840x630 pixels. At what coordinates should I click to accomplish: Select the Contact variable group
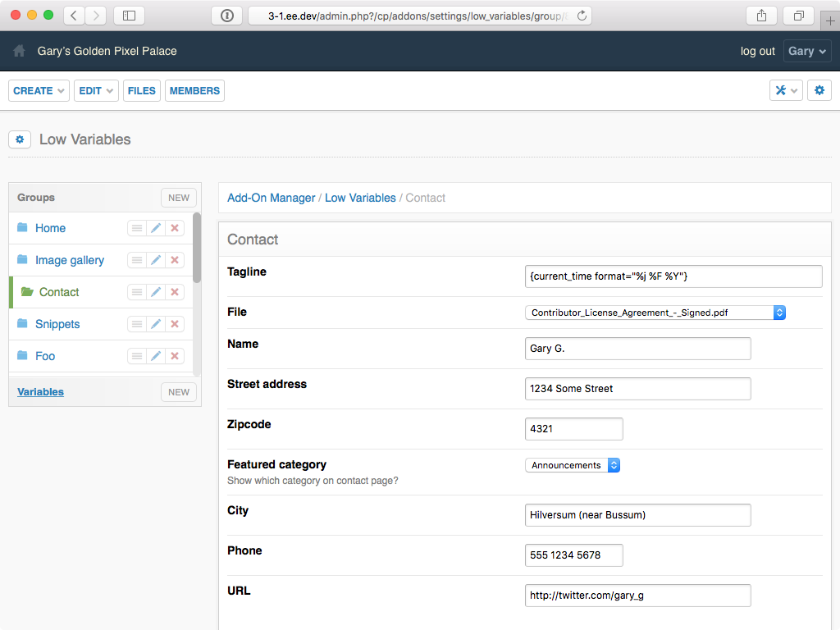coord(59,292)
